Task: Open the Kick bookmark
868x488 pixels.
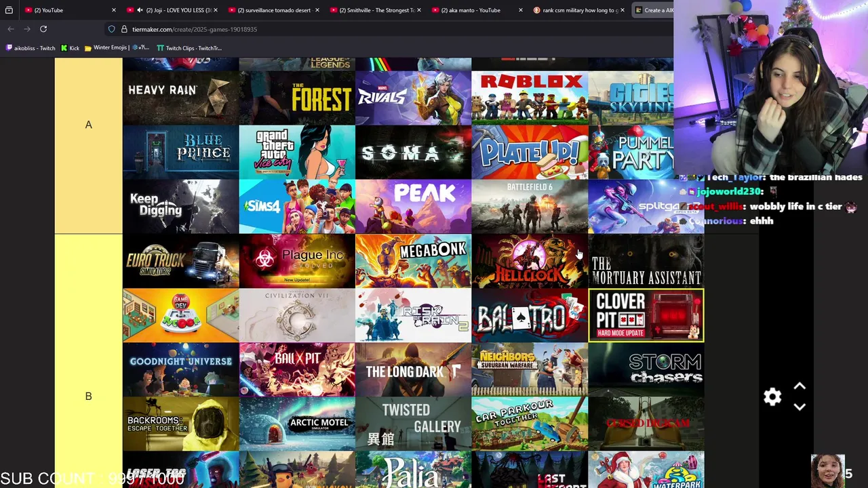Action: 70,48
